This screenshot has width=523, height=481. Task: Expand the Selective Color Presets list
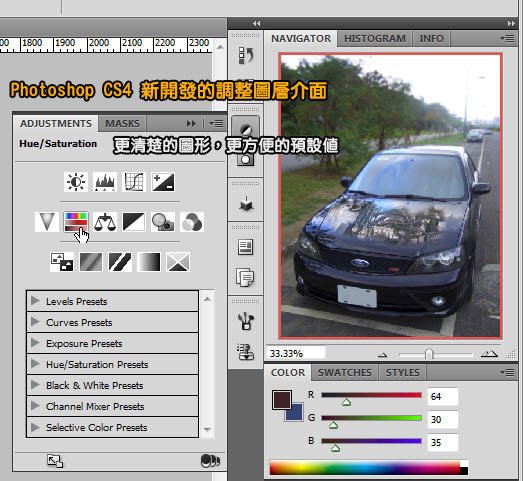[112, 427]
